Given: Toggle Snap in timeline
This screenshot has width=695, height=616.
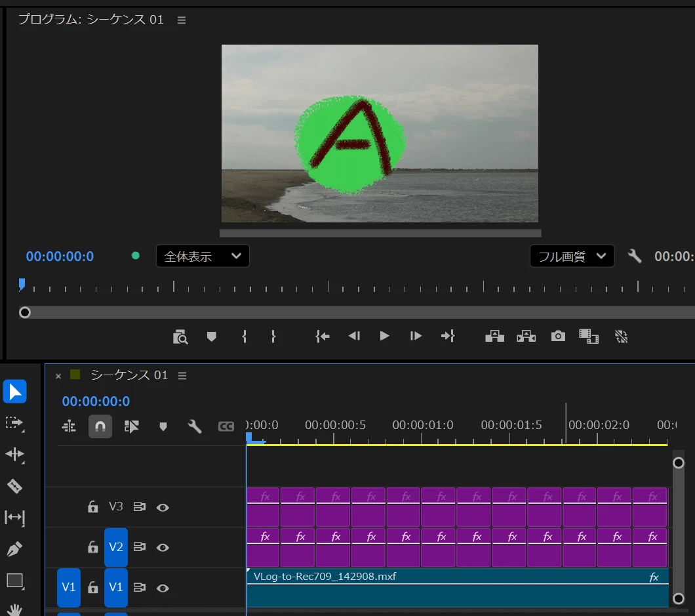Looking at the screenshot, I should coord(100,426).
